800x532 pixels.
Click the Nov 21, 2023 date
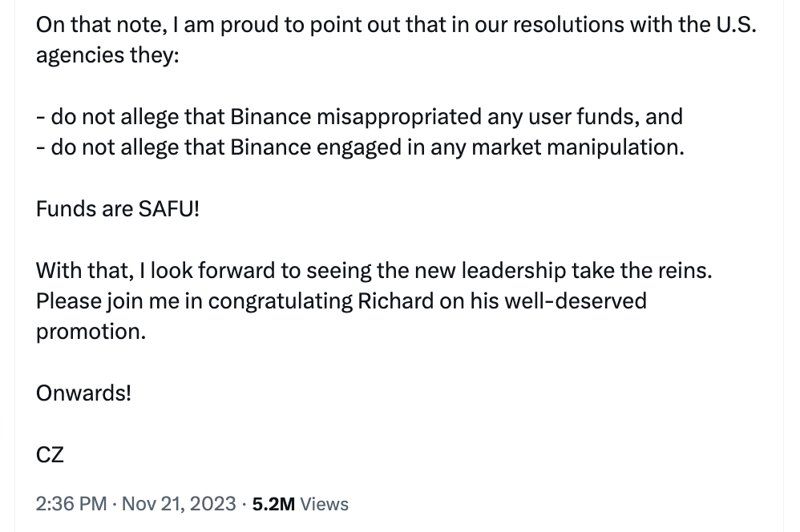point(179,504)
